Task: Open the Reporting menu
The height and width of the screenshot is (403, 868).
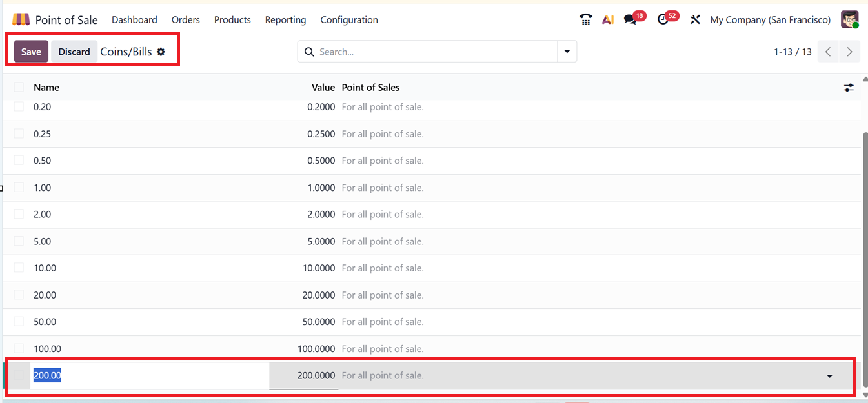Action: [285, 20]
